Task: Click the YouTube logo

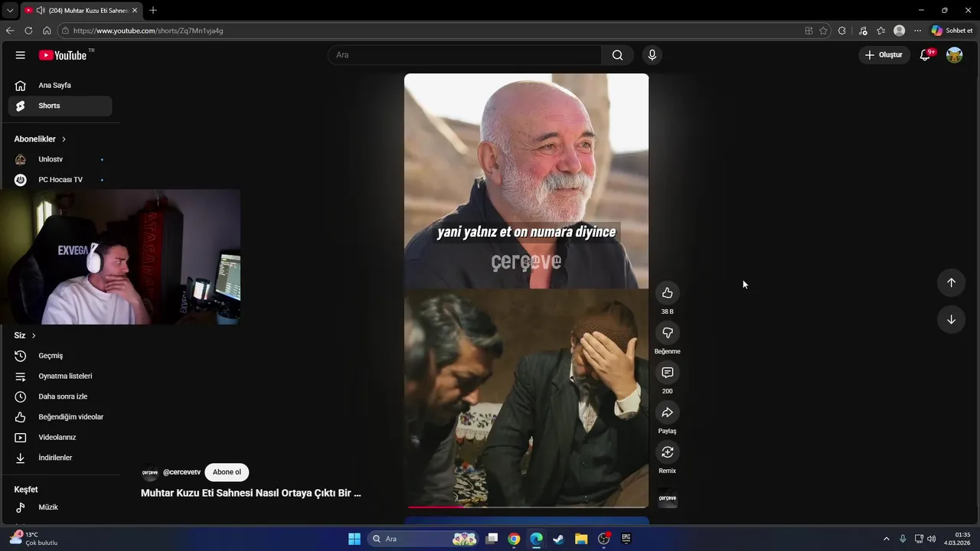Action: tap(63, 55)
